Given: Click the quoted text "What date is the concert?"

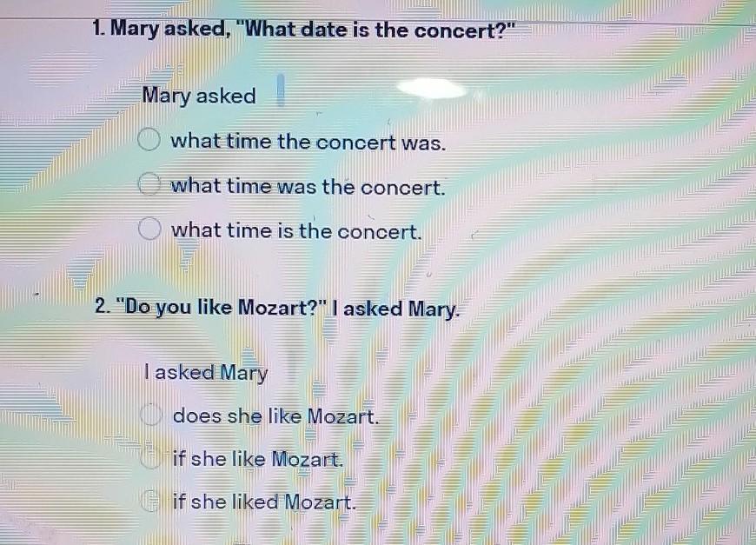Looking at the screenshot, I should click(x=381, y=31).
